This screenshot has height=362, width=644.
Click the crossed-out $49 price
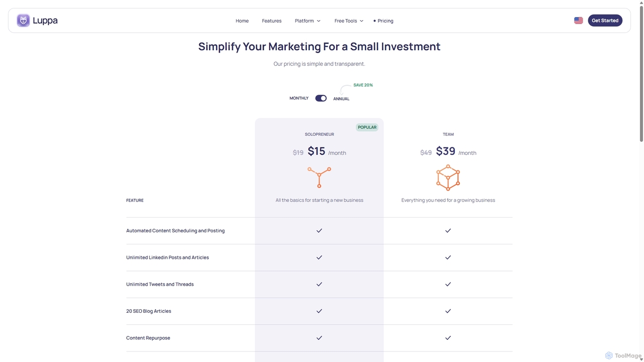coord(426,153)
